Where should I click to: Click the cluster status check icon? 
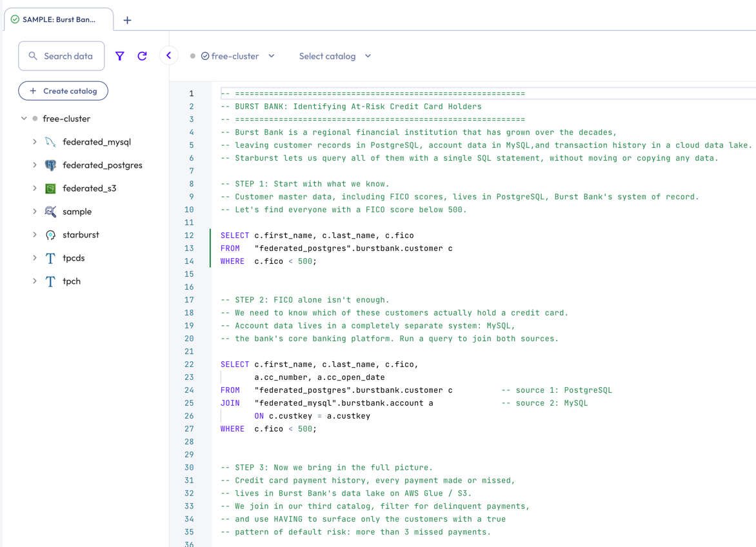205,56
